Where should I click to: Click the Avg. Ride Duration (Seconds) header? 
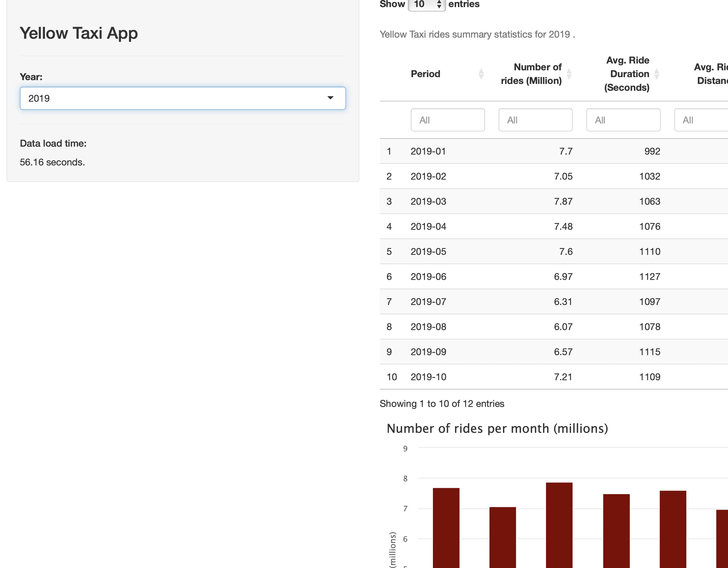[627, 74]
